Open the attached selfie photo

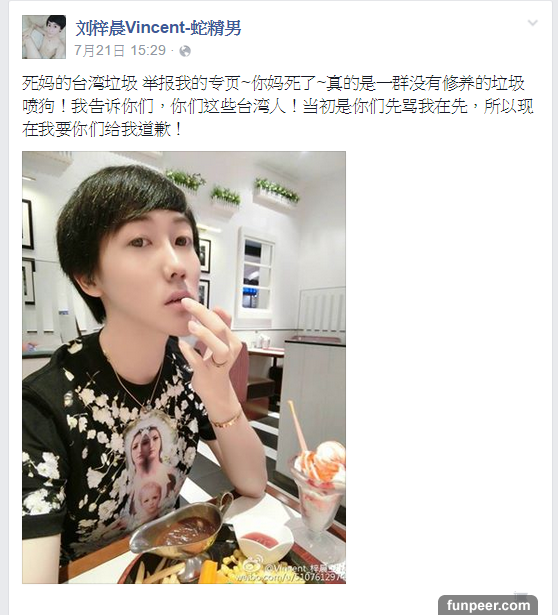184,368
